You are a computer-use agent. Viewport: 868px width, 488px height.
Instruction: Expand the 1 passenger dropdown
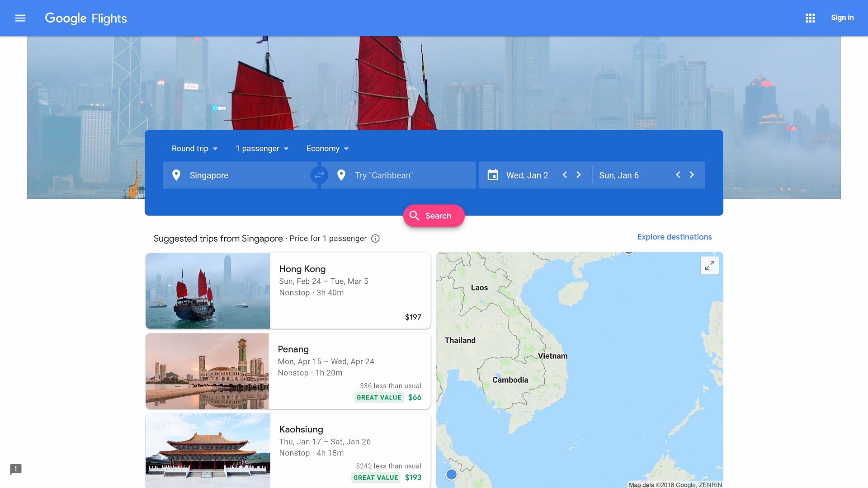260,148
